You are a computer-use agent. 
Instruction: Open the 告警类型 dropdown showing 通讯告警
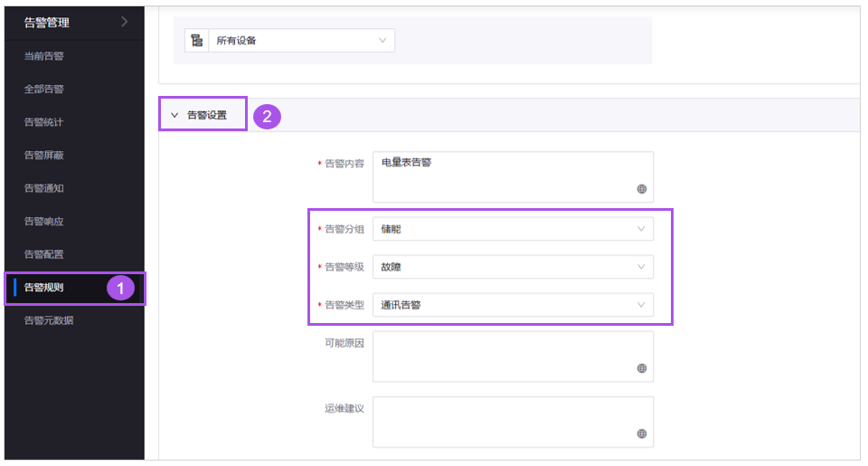[512, 305]
